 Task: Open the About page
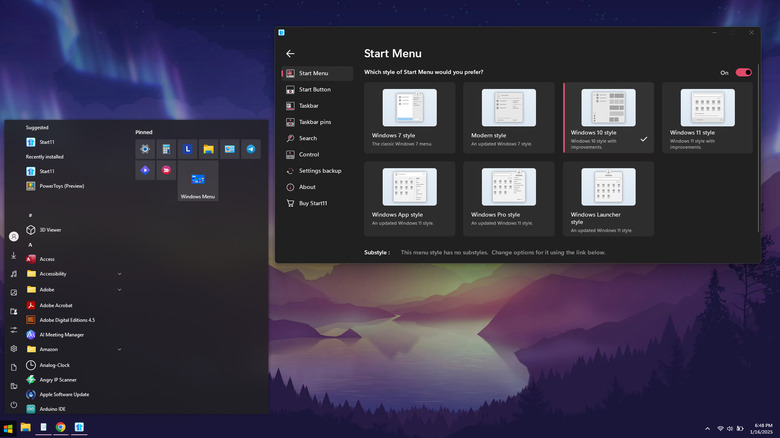pyautogui.click(x=307, y=187)
